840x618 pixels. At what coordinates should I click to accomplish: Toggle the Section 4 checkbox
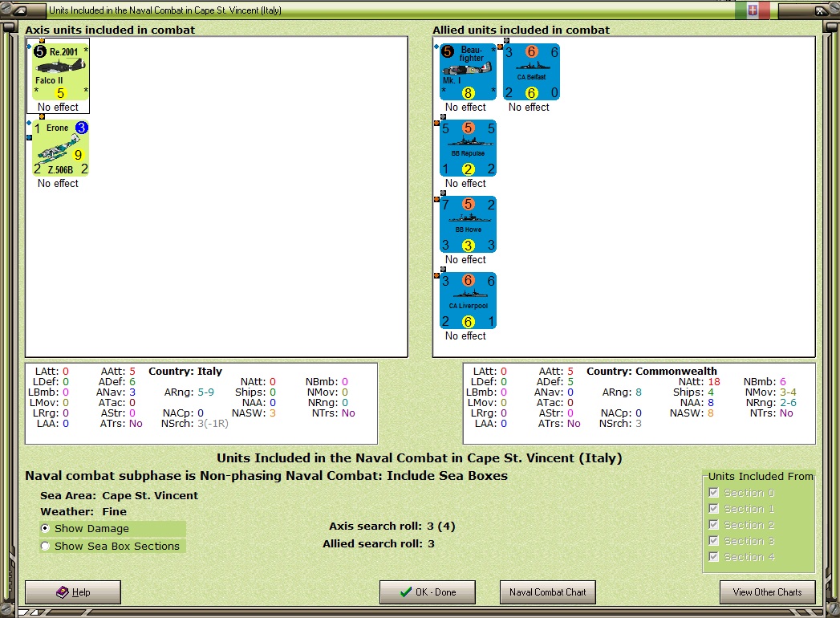[713, 557]
